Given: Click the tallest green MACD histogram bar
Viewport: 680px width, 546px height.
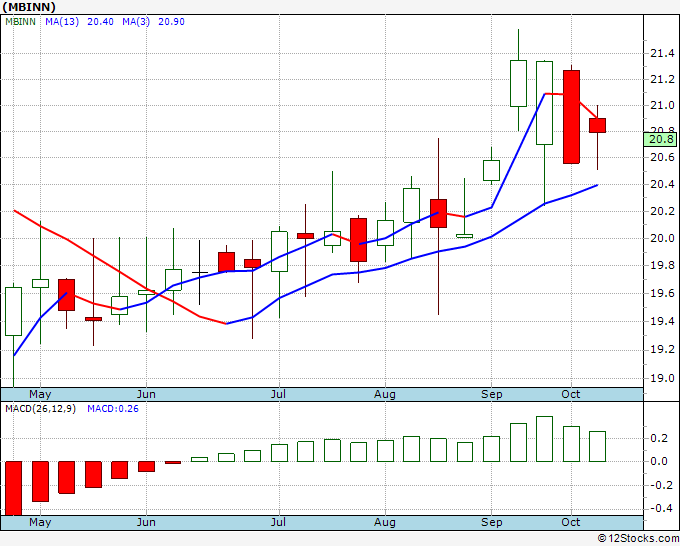Looking at the screenshot, I should pyautogui.click(x=545, y=439).
